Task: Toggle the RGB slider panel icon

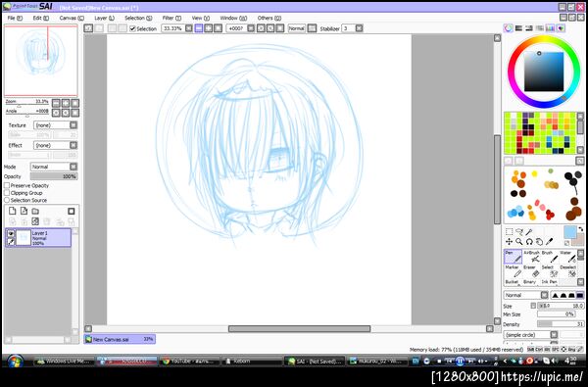Action: click(x=518, y=28)
